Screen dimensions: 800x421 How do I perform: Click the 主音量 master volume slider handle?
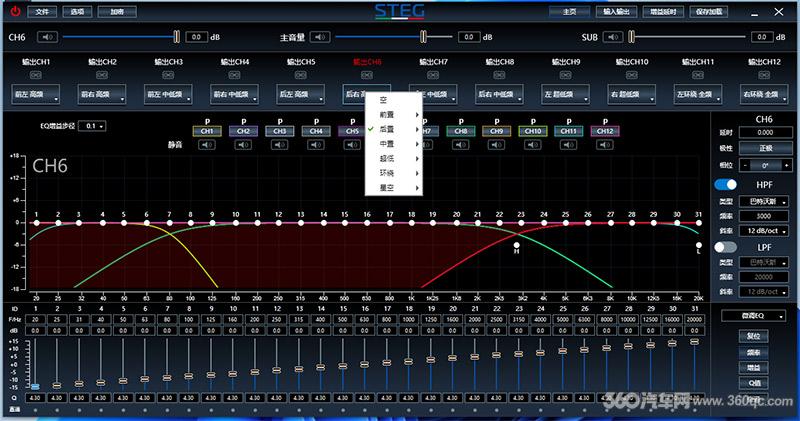point(423,37)
